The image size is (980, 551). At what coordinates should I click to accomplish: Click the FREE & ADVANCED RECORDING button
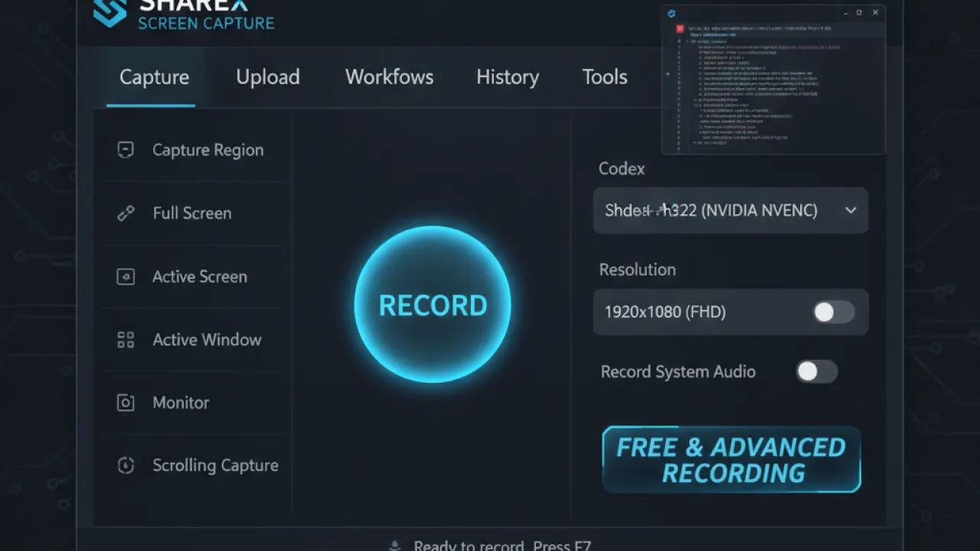(731, 459)
